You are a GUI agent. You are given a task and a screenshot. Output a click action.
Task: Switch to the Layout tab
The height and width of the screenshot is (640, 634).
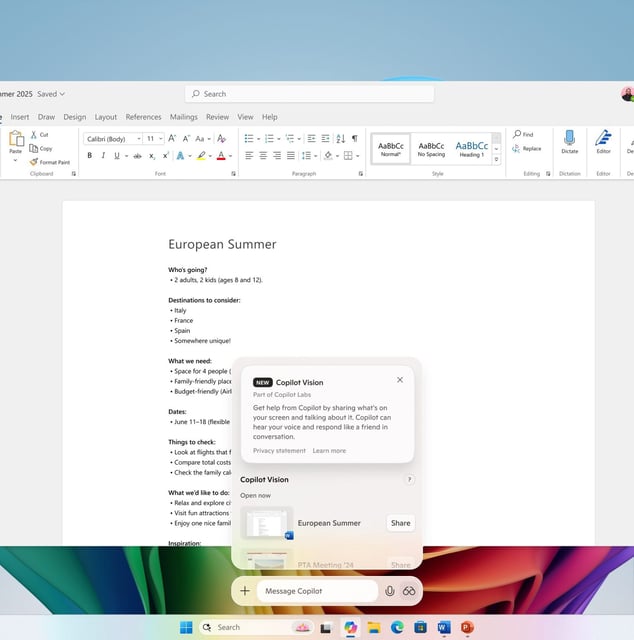coord(106,117)
